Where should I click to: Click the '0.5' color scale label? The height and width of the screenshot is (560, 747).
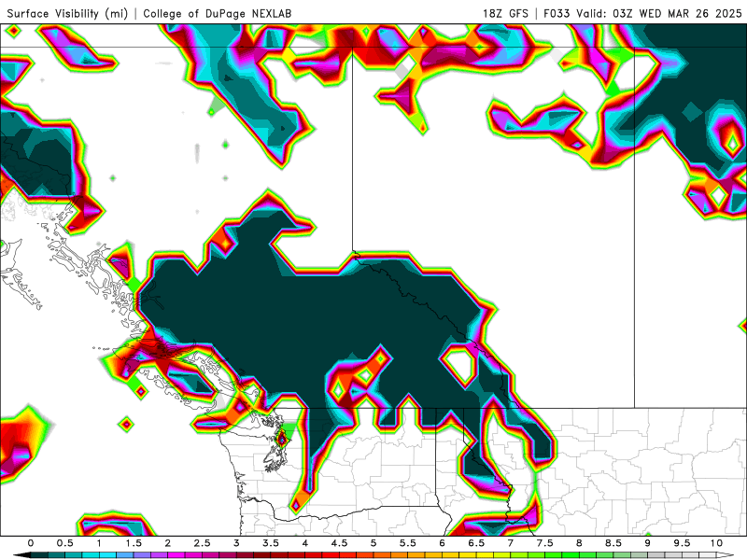64,543
